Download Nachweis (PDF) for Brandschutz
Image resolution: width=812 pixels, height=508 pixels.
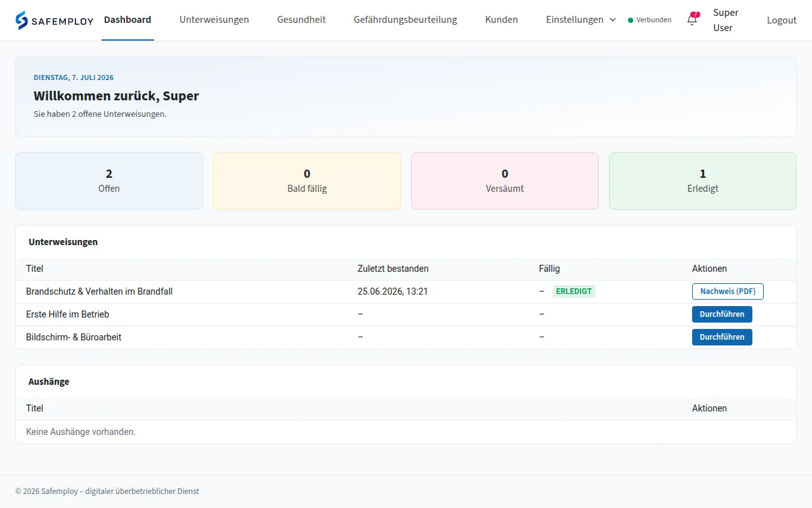728,291
